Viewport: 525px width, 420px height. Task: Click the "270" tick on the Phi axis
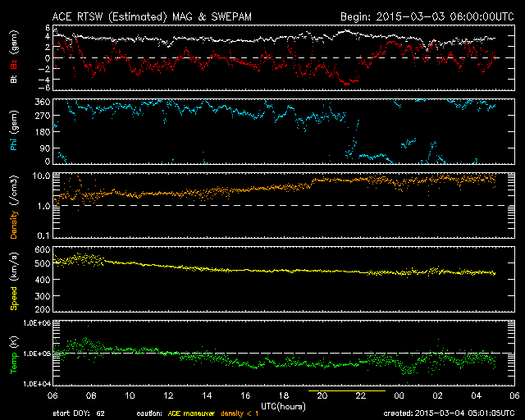coord(43,116)
